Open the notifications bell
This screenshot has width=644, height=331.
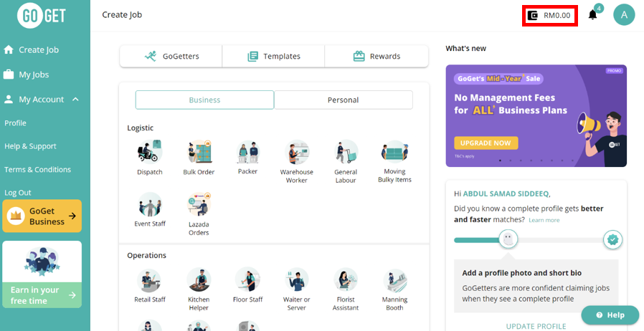coord(592,15)
